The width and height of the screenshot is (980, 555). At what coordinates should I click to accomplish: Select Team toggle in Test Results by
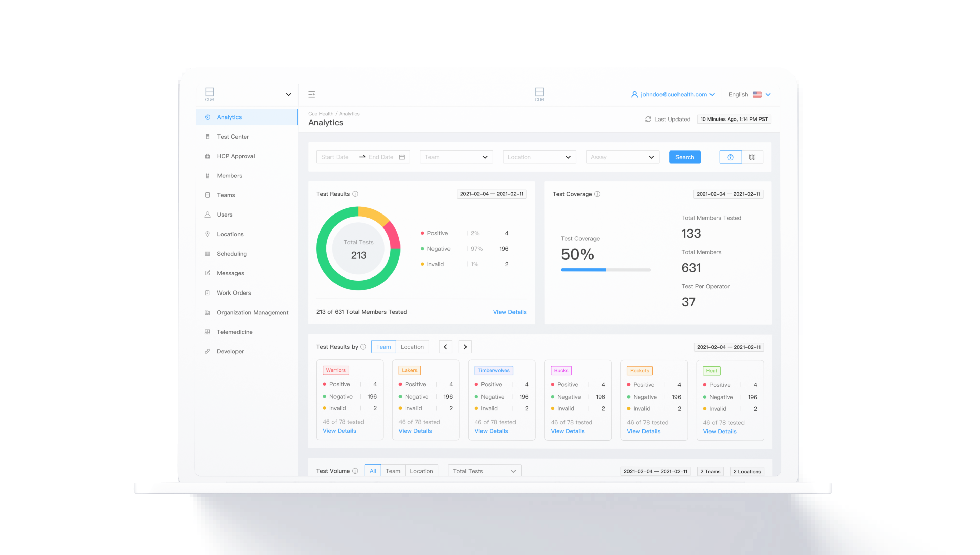coord(383,347)
